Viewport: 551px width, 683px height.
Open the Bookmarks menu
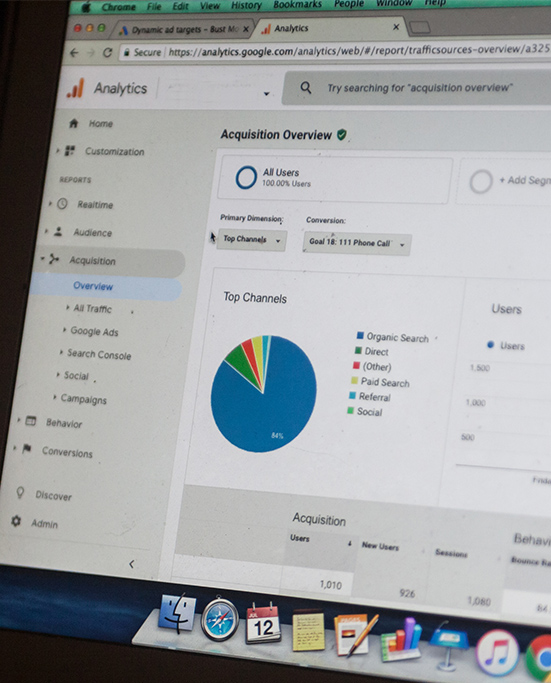coord(297,5)
